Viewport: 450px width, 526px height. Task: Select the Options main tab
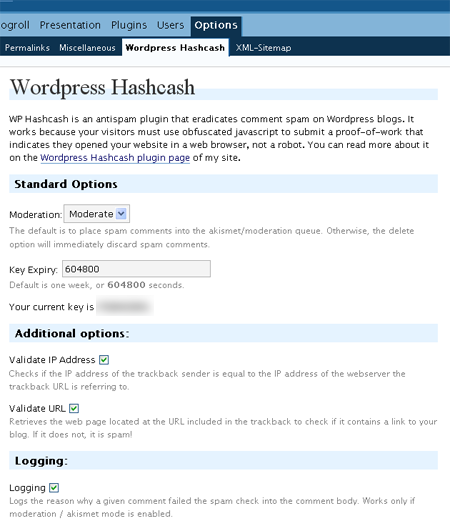tap(216, 25)
